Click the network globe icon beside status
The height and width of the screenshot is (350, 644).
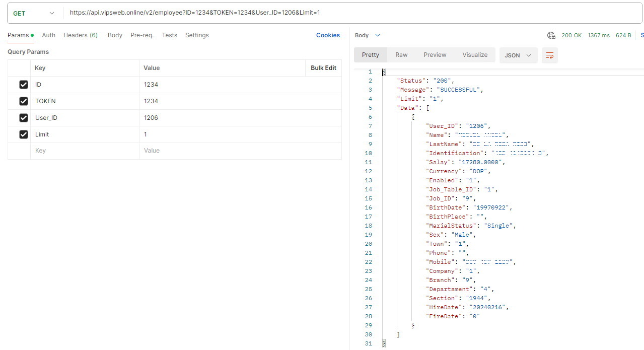(551, 35)
